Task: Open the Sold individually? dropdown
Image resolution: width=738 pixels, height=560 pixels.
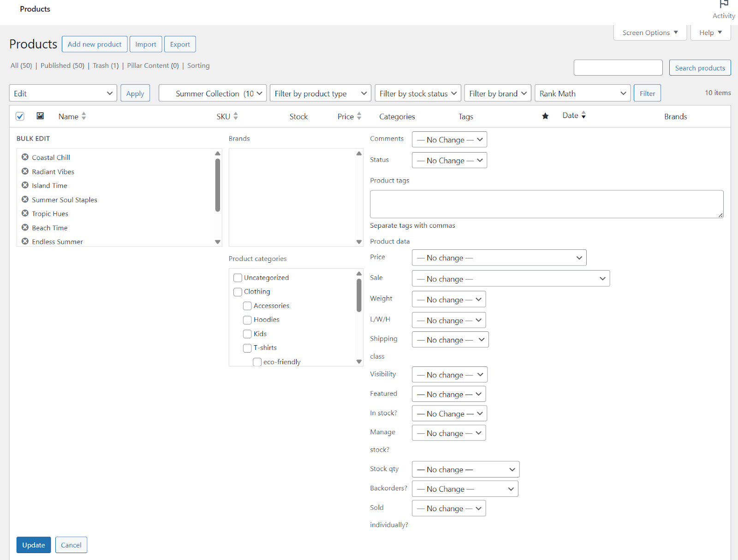Action: [x=449, y=508]
